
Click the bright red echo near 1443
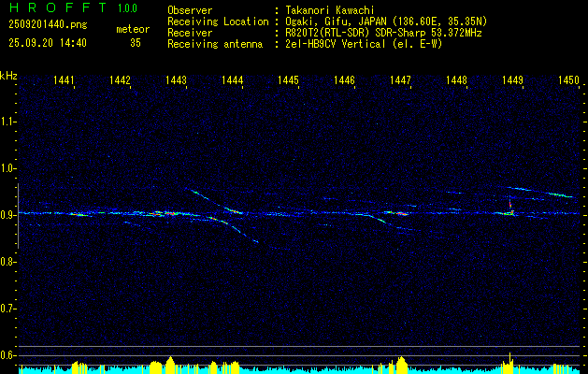point(170,213)
